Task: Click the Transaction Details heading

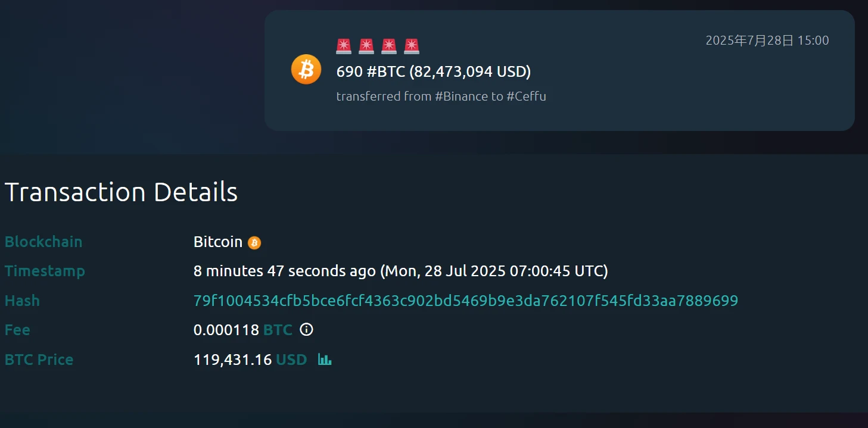Action: tap(121, 192)
